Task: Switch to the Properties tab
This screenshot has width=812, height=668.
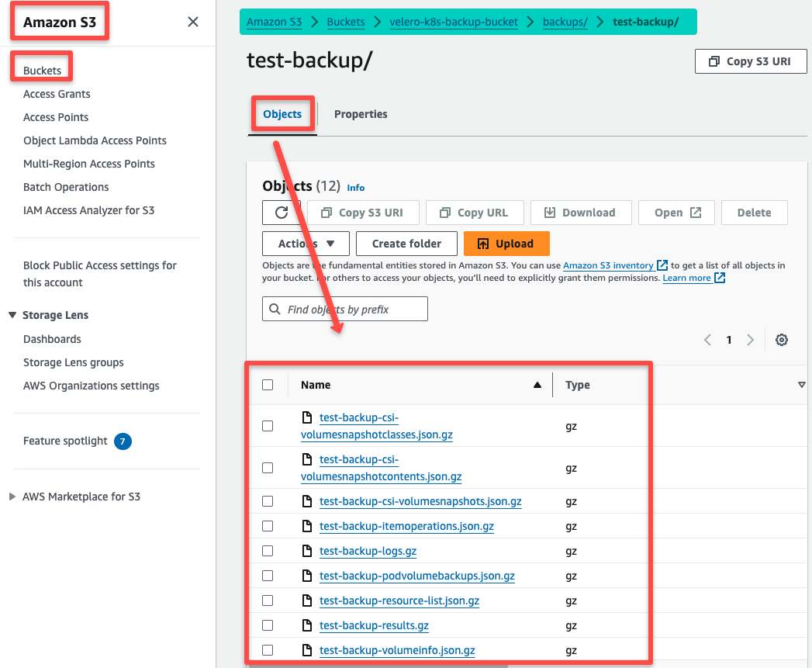Action: tap(361, 114)
